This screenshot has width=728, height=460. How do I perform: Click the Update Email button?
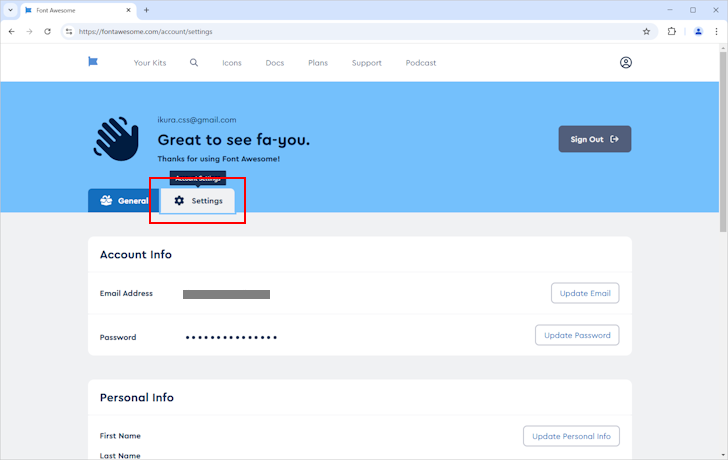tap(585, 293)
